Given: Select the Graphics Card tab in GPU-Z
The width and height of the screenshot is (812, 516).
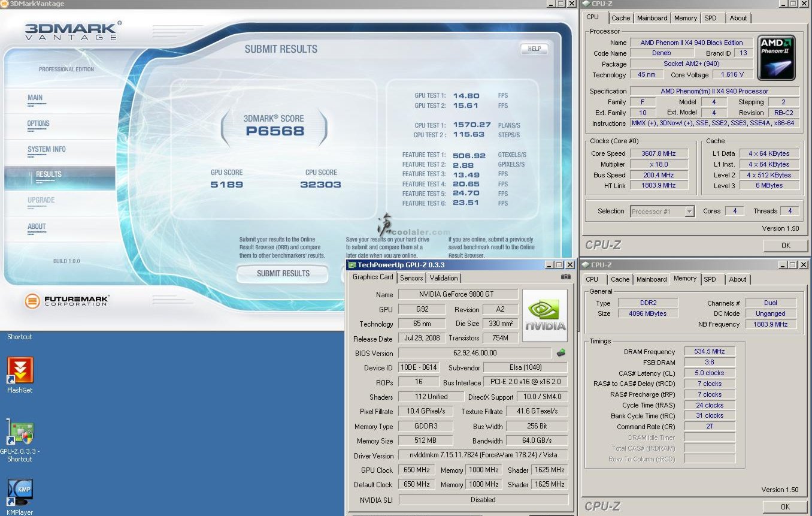Looking at the screenshot, I should pos(373,277).
